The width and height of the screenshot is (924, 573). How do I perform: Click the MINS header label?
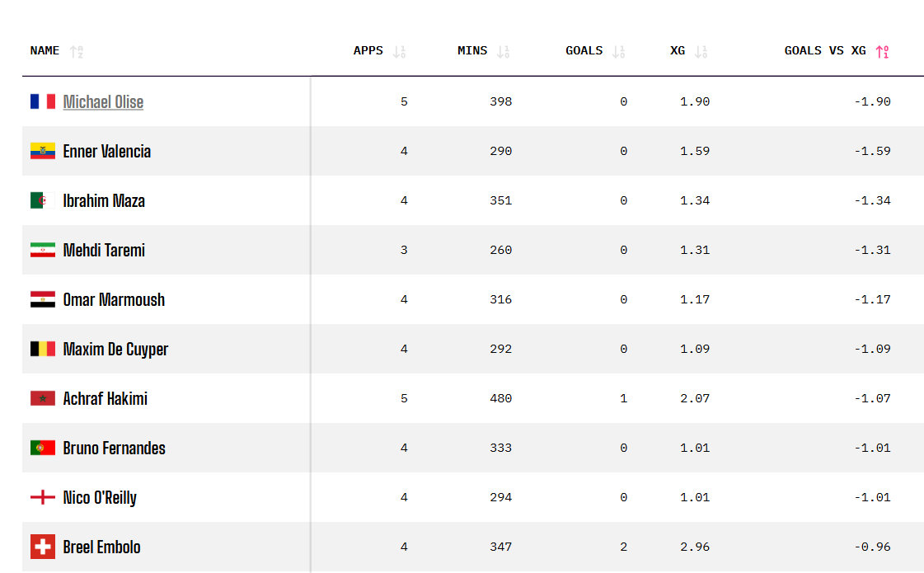[472, 50]
